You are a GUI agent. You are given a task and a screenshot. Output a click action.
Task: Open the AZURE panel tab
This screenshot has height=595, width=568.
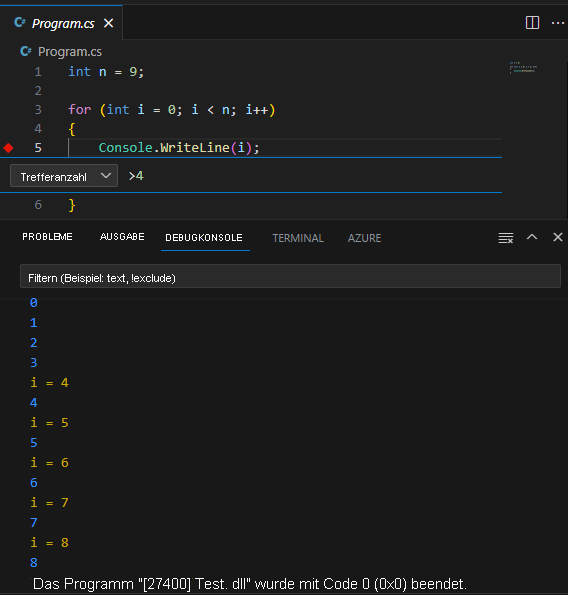point(364,238)
